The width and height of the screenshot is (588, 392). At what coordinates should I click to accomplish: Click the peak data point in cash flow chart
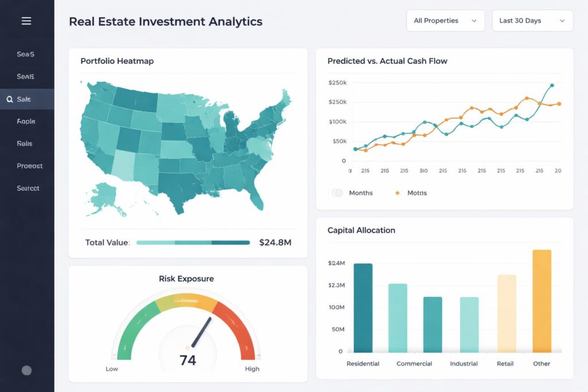pyautogui.click(x=552, y=85)
